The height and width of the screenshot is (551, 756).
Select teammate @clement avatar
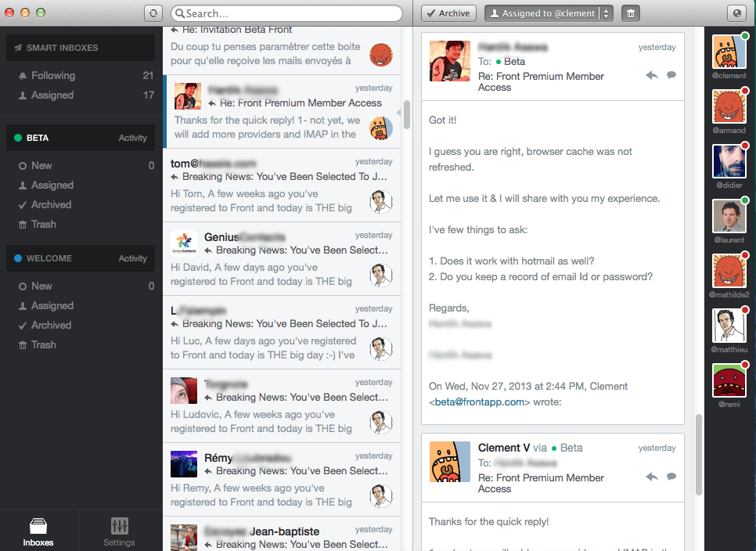[729, 52]
